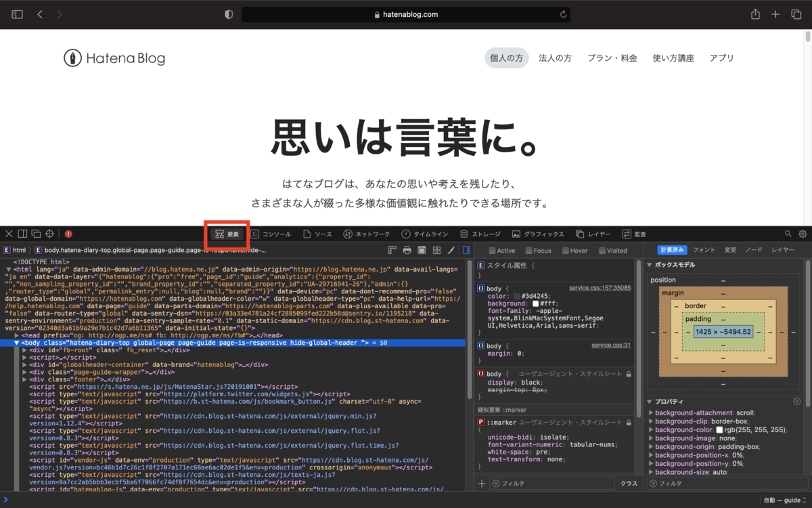812x508 pixels.
Task: Activate the element selection crosshair tool
Action: [x=50, y=234]
